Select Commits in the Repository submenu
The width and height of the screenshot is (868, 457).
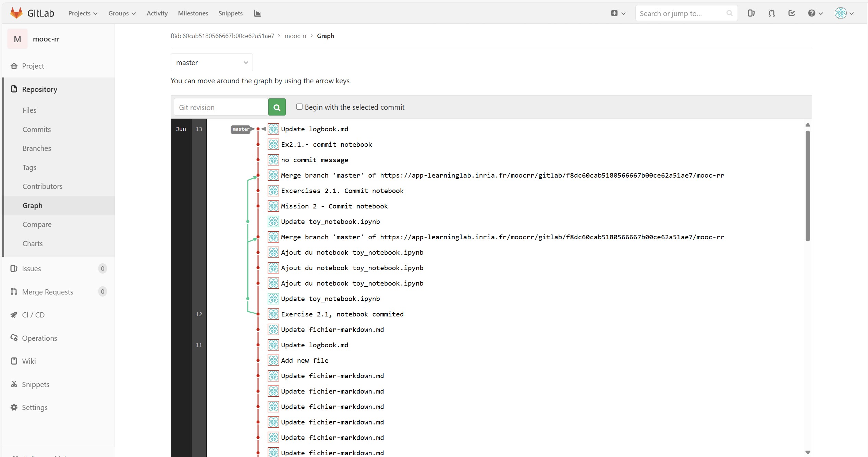pyautogui.click(x=37, y=129)
